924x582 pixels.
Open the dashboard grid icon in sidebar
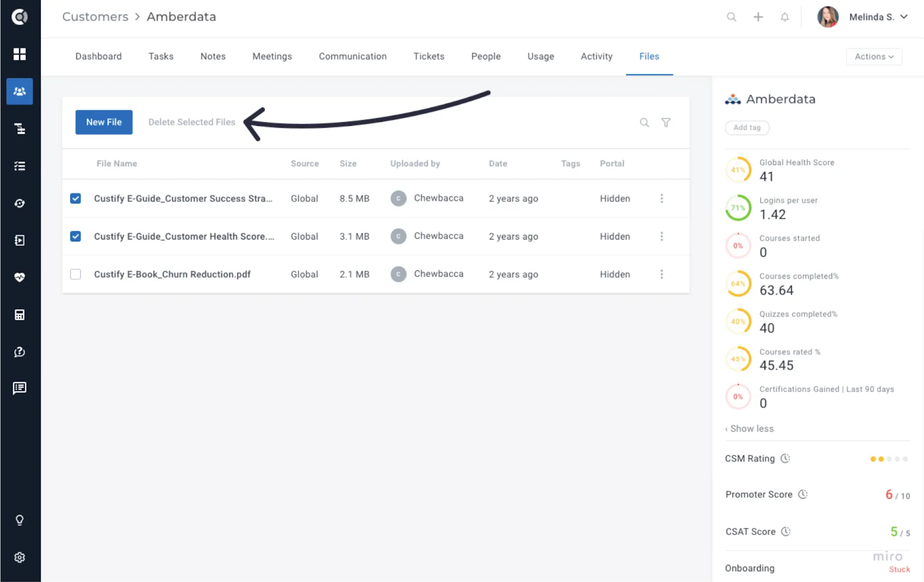(20, 54)
